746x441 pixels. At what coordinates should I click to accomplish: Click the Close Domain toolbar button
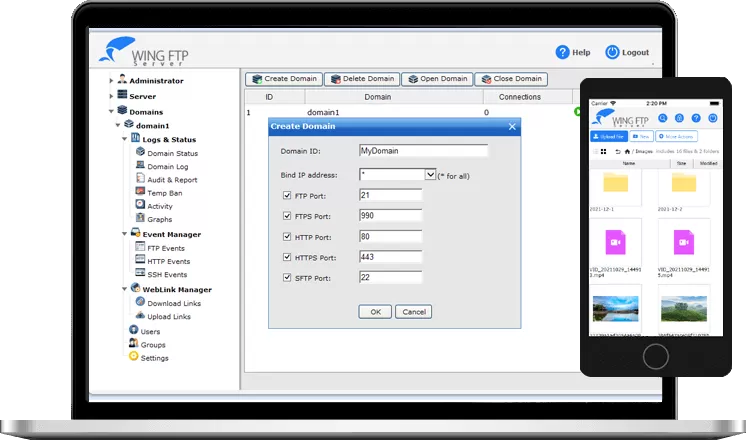click(511, 79)
